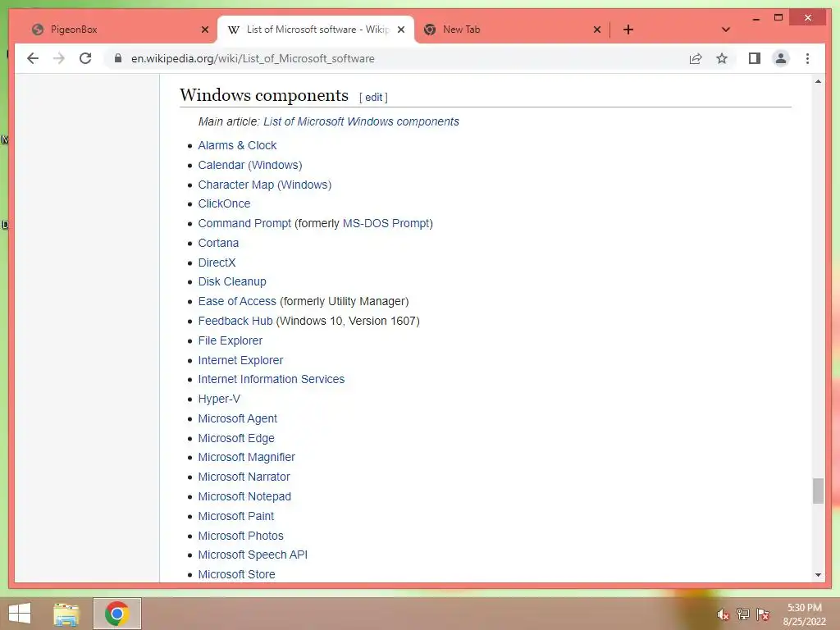Image resolution: width=840 pixels, height=630 pixels.
Task: Click the edit link beside Windows components
Action: 373,98
